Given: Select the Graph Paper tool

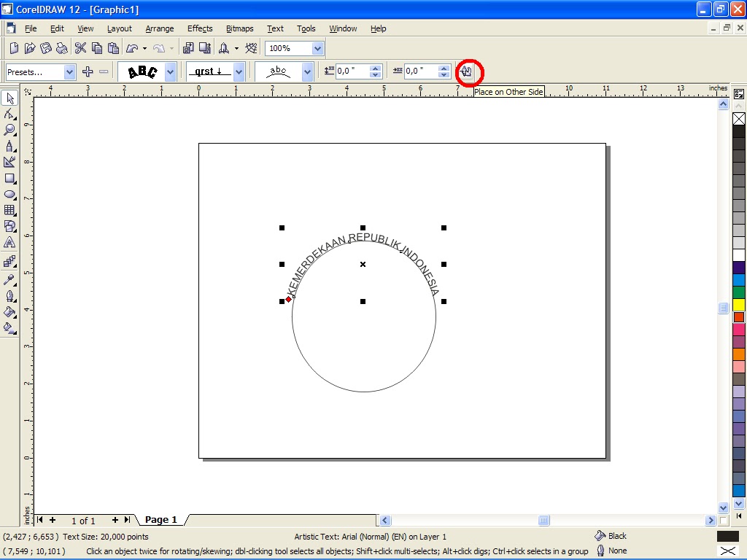Looking at the screenshot, I should pyautogui.click(x=9, y=210).
